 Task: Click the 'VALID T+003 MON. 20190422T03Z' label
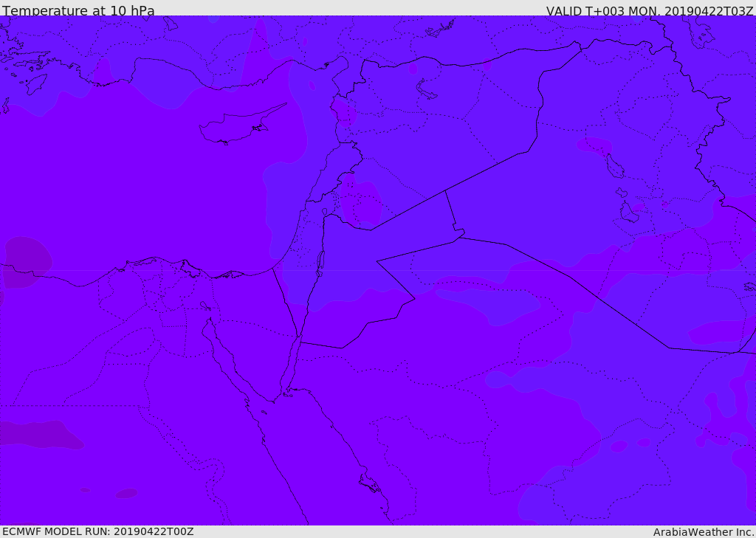click(650, 10)
